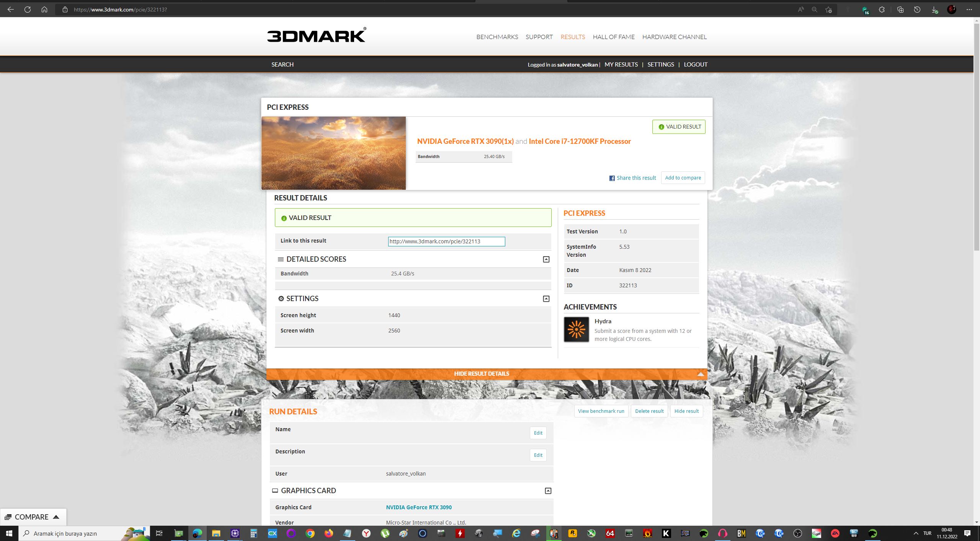Open Google Chrome from the taskbar
The height and width of the screenshot is (541, 980).
pos(310,533)
